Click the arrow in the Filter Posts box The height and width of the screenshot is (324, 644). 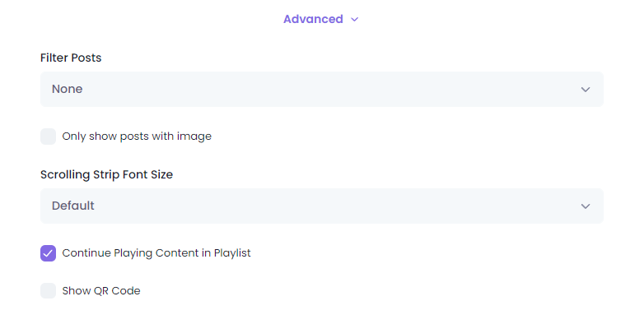[586, 90]
